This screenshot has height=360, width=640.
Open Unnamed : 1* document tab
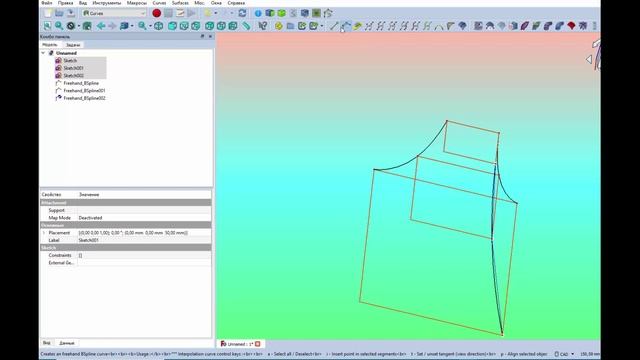(x=240, y=344)
